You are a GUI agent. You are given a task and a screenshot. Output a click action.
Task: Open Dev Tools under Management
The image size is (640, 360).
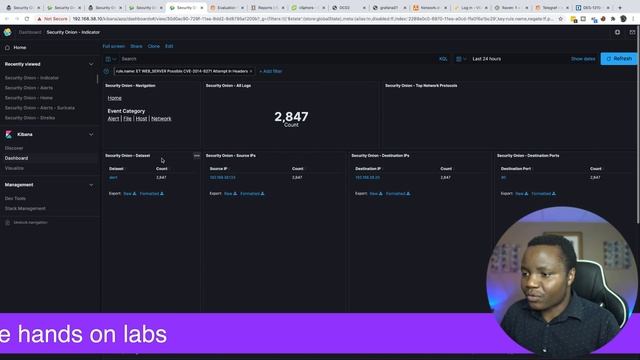point(15,198)
